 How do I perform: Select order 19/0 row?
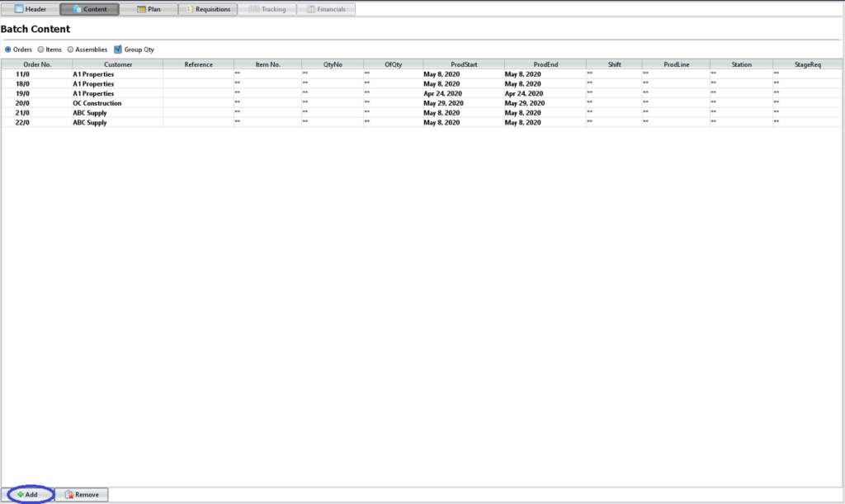pyautogui.click(x=422, y=94)
